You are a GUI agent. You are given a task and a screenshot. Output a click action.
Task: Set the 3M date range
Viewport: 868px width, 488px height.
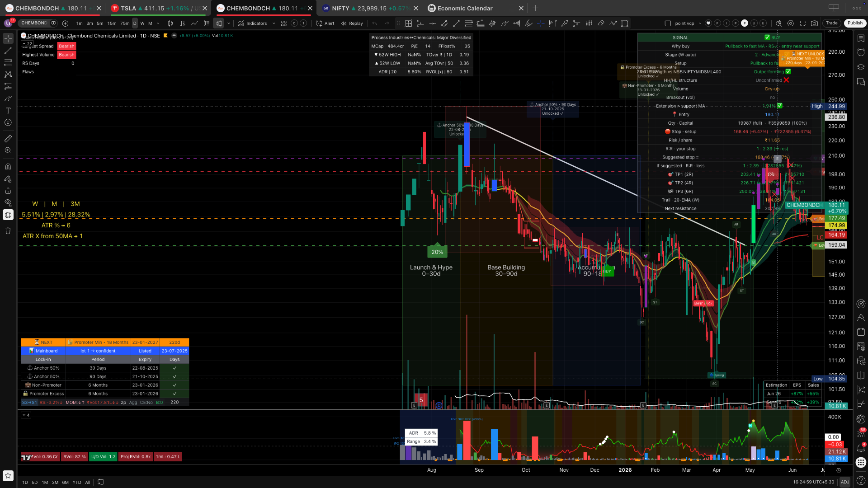55,482
